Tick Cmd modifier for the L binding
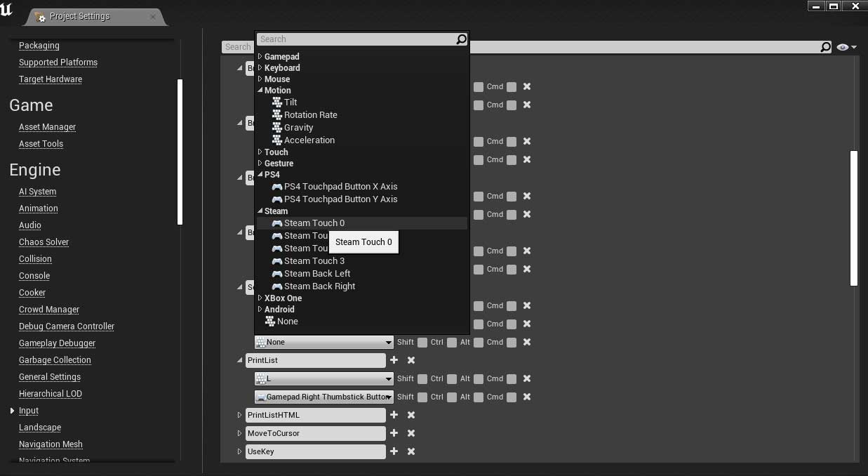 pyautogui.click(x=512, y=379)
